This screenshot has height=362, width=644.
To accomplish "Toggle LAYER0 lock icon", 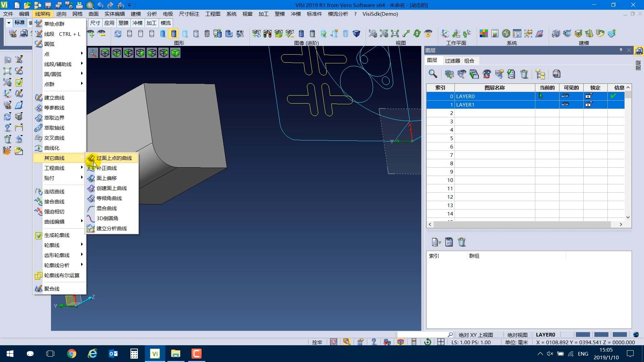I will coord(589,96).
